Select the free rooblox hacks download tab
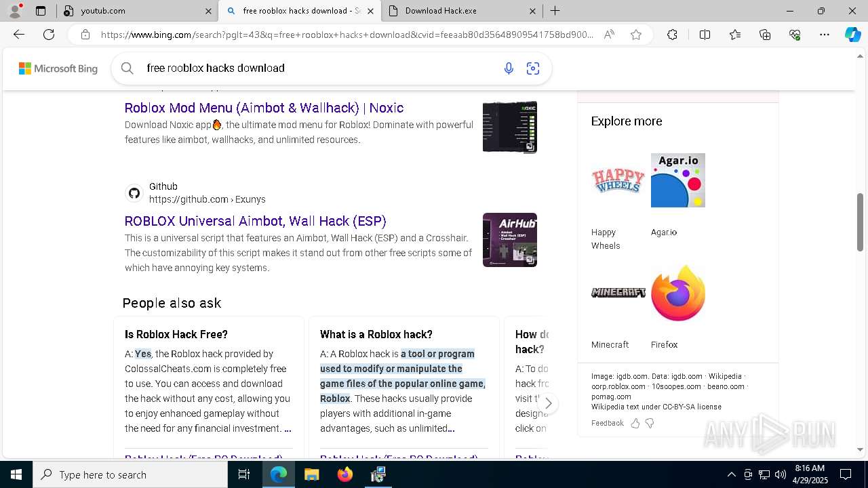 298,11
